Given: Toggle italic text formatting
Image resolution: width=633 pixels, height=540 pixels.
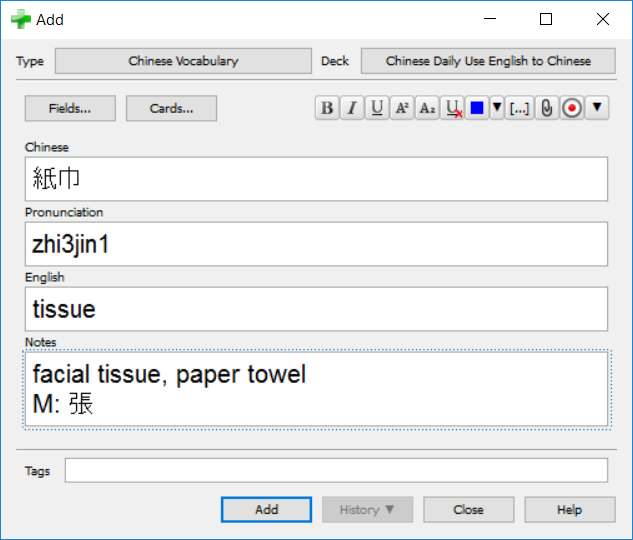Looking at the screenshot, I should pos(352,108).
